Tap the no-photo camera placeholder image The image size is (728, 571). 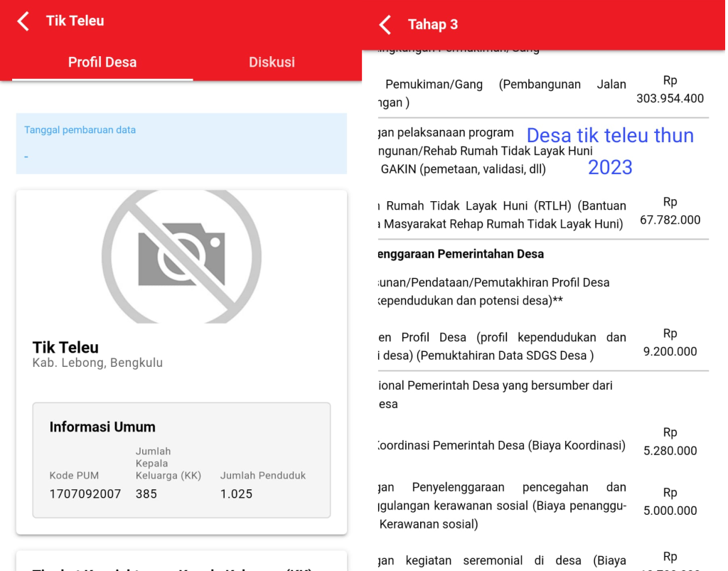(181, 255)
